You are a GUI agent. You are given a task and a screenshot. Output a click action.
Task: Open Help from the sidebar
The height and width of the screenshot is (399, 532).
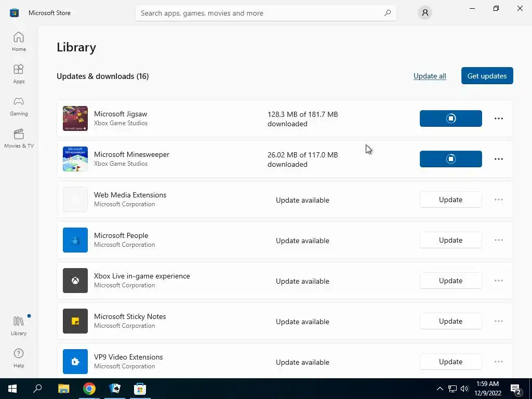coord(19,358)
